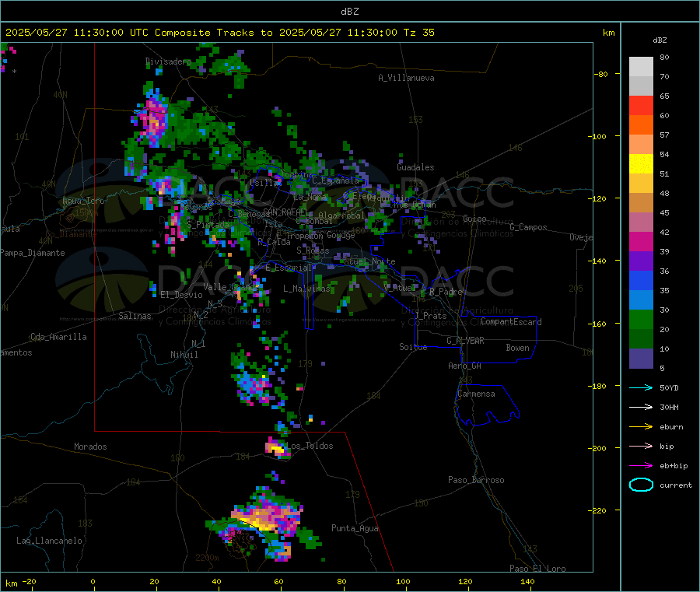Click the G_ALVEAR location label
This screenshot has height=592, width=700.
pyautogui.click(x=465, y=341)
